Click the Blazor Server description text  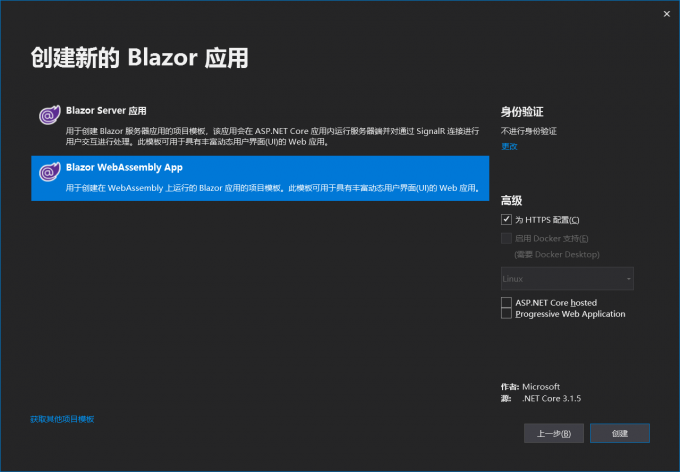[272, 136]
